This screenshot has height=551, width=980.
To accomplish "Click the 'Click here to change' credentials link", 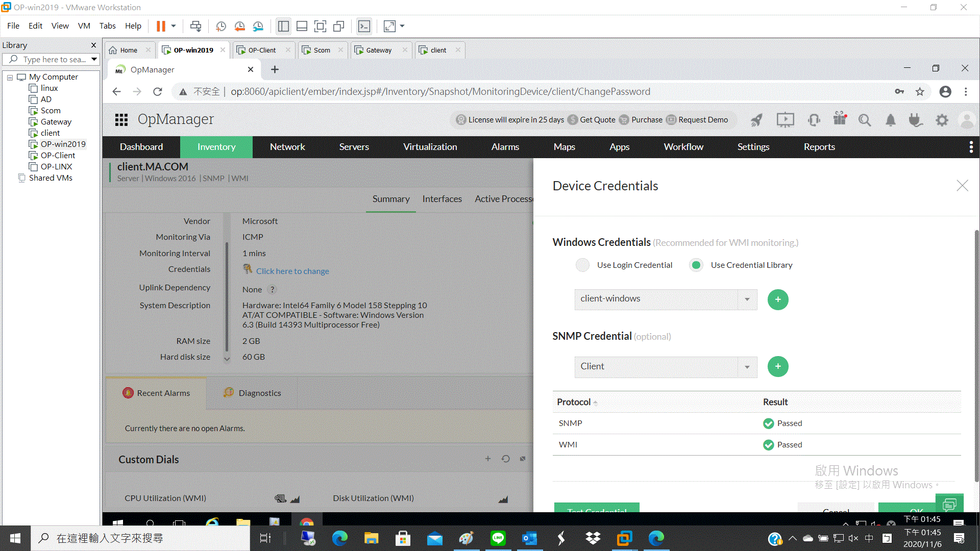I will click(292, 271).
